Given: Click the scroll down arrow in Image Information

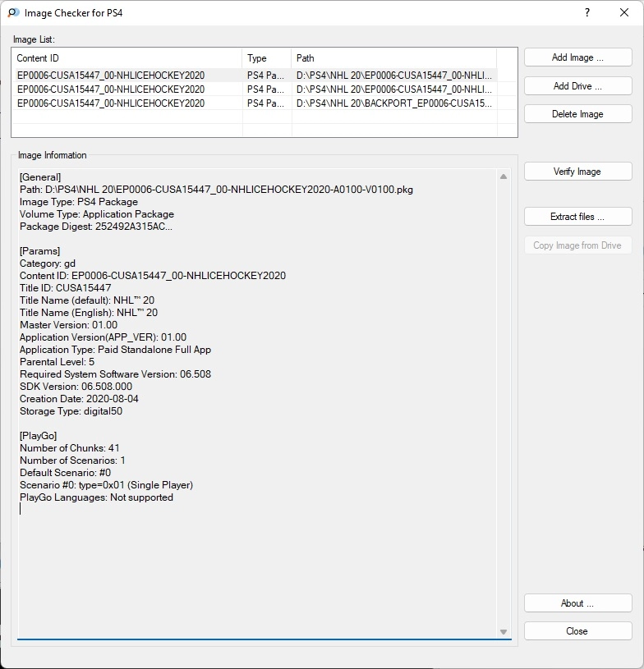Looking at the screenshot, I should coord(504,631).
